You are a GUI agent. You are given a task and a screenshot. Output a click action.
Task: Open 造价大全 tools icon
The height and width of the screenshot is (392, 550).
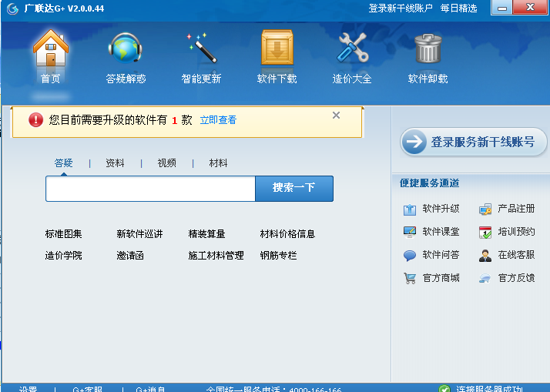pos(352,48)
